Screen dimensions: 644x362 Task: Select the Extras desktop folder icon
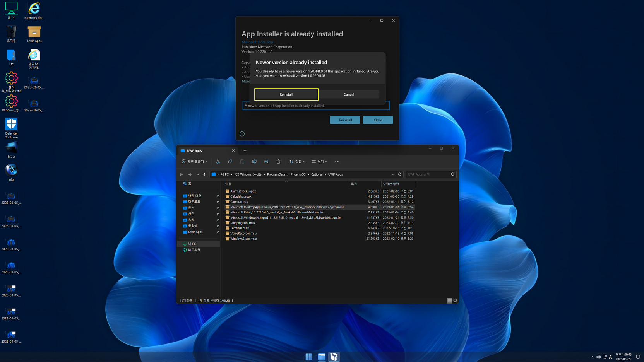pyautogui.click(x=11, y=150)
